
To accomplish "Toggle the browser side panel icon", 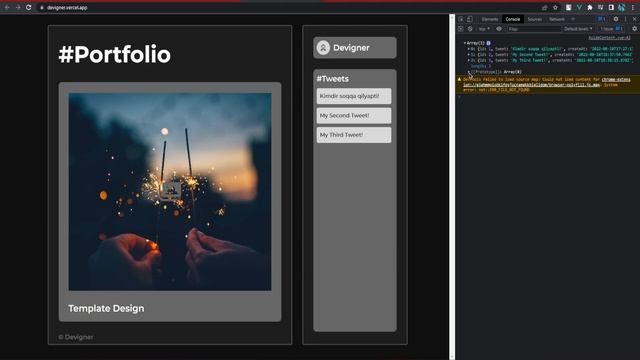I will click(611, 7).
